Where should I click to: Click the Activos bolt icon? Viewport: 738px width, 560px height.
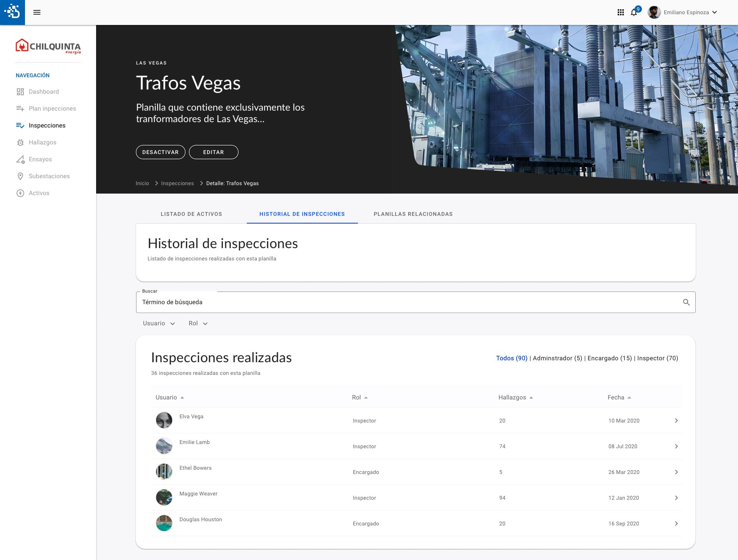click(x=20, y=193)
